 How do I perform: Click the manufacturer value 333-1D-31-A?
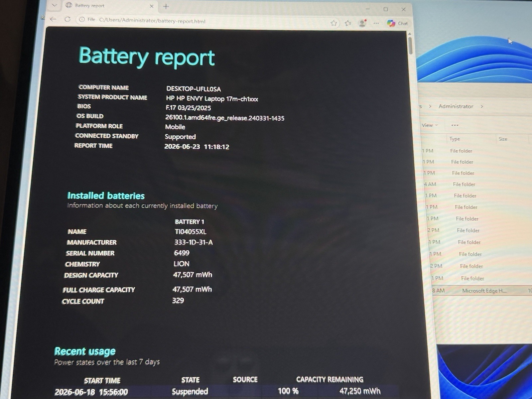194,242
